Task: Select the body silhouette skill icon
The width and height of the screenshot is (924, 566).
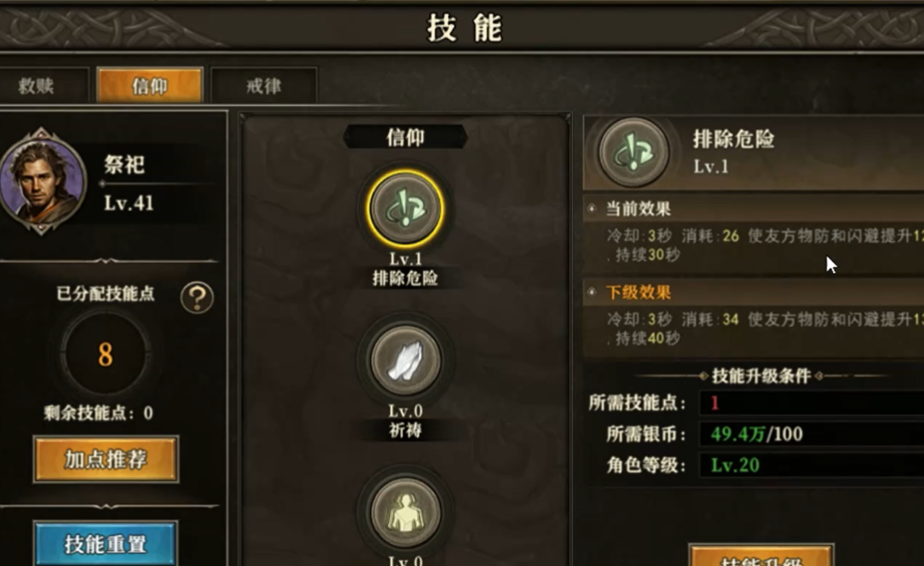Action: click(406, 513)
